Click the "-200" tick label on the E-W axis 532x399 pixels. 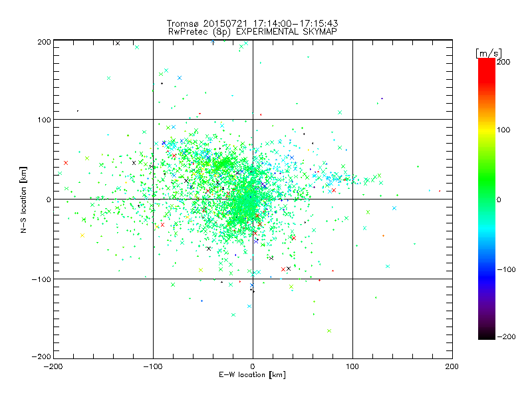53,366
